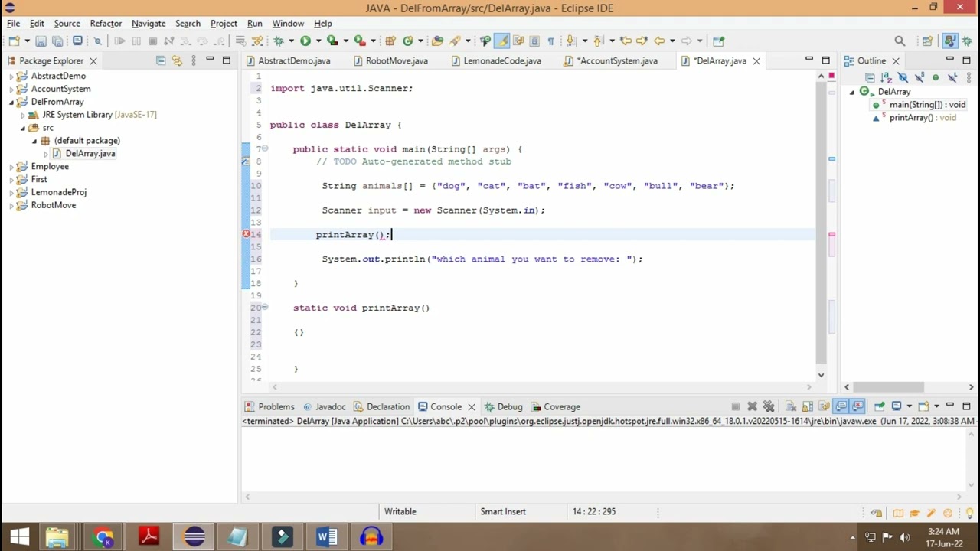980x551 pixels.
Task: Click the Debug bug icon in toolbar
Action: click(278, 41)
